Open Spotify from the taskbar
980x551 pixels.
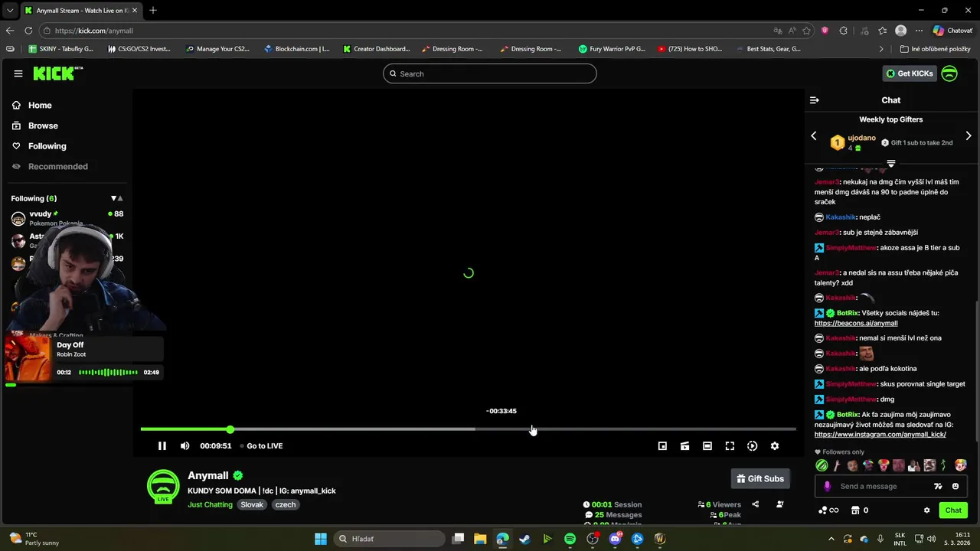pos(570,539)
